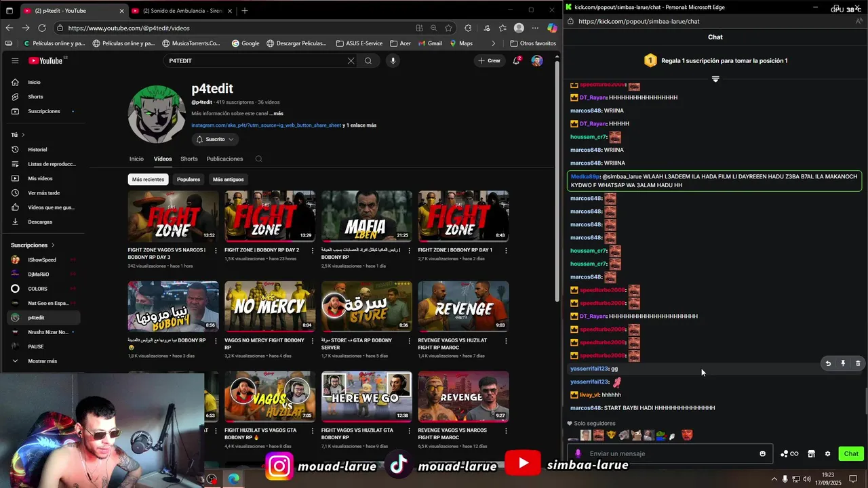Open Windows notification center icon

[x=853, y=479]
